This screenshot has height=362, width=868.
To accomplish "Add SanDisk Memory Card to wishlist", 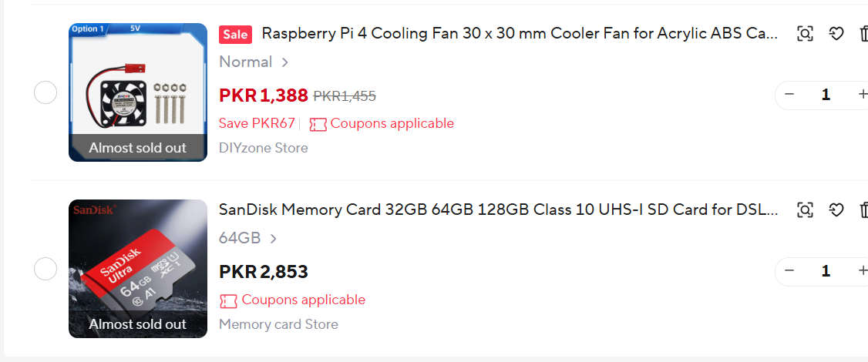I will tap(836, 209).
